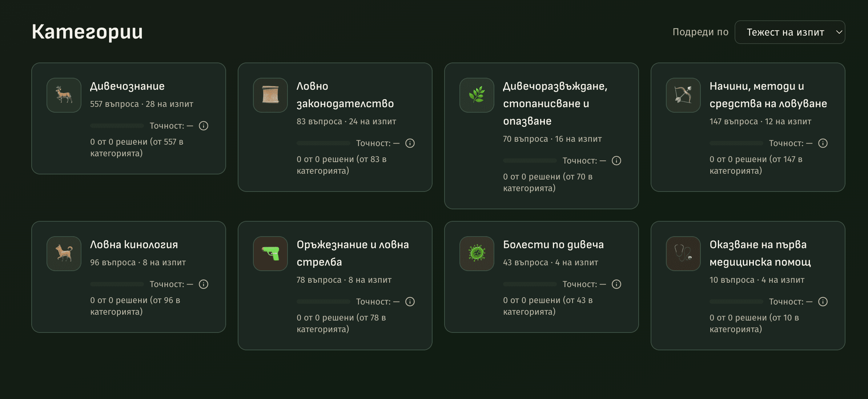
Task: Open the Ловно законодателство category title
Action: pyautogui.click(x=345, y=95)
